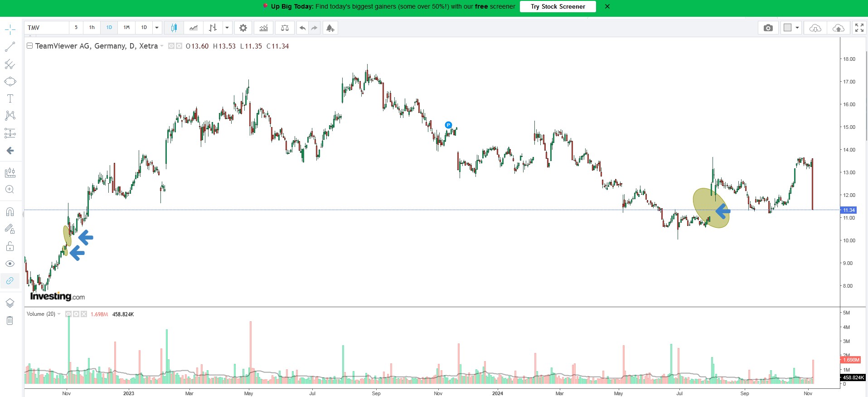
Task: Select candlestick chart style
Action: [x=174, y=28]
